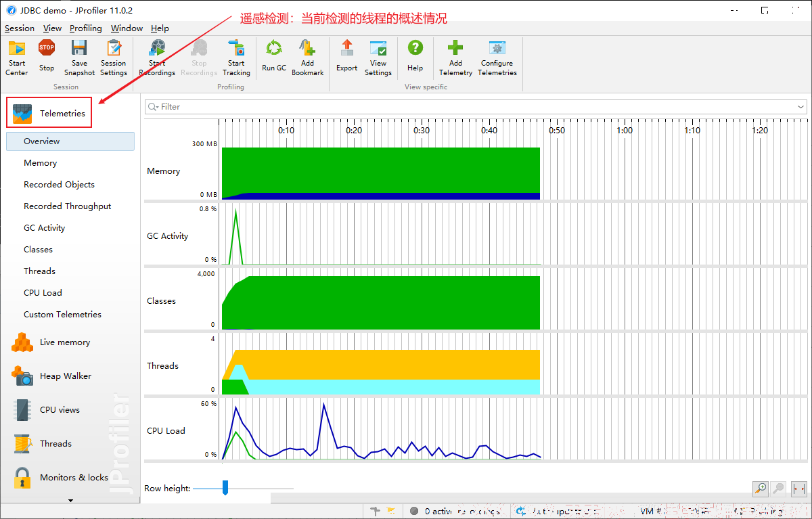Select Recorded Objects view
Image resolution: width=812 pixels, height=519 pixels.
[x=60, y=185]
